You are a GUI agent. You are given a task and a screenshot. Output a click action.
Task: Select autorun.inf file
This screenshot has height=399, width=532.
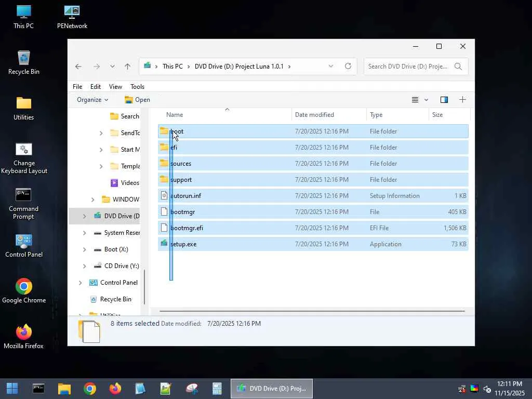pyautogui.click(x=313, y=196)
